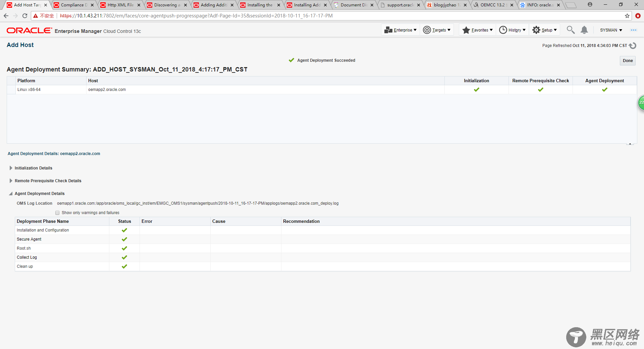The width and height of the screenshot is (644, 349).
Task: Open the SYSMAN user menu
Action: click(611, 30)
